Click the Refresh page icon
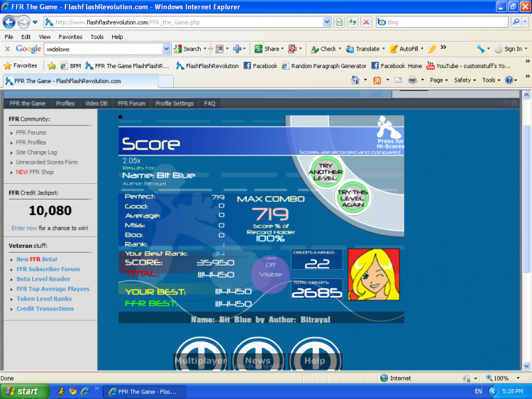This screenshot has height=399, width=532. 353,22
